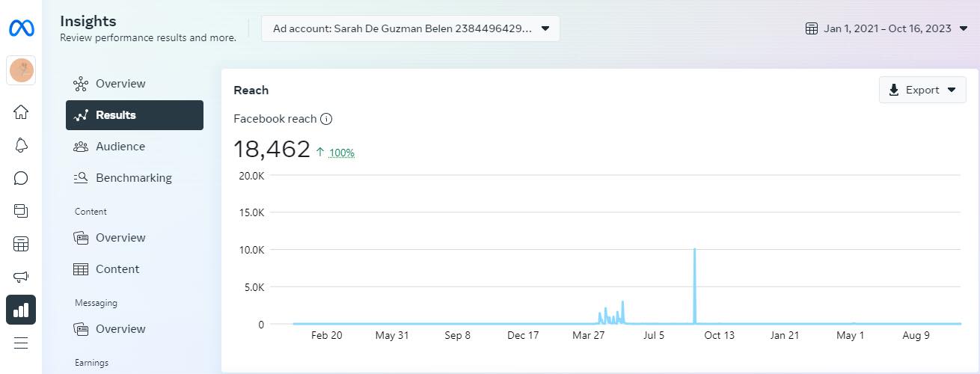Open the Content table menu item
Screen dimensions: 980x374
coord(117,269)
